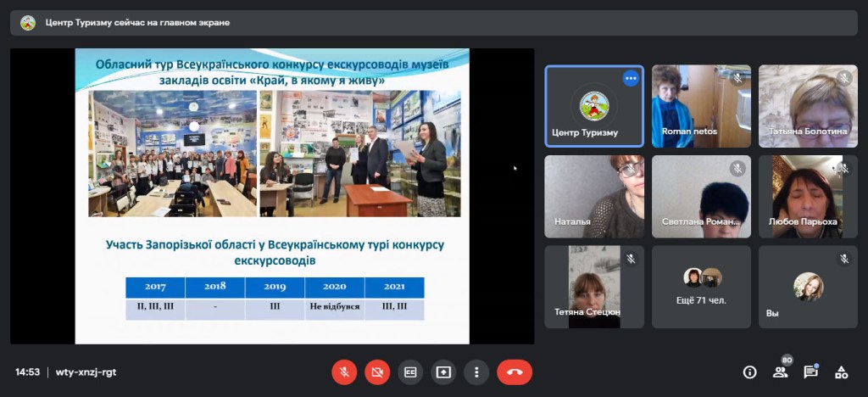
Task: Click Наталья participant tile
Action: pos(593,196)
